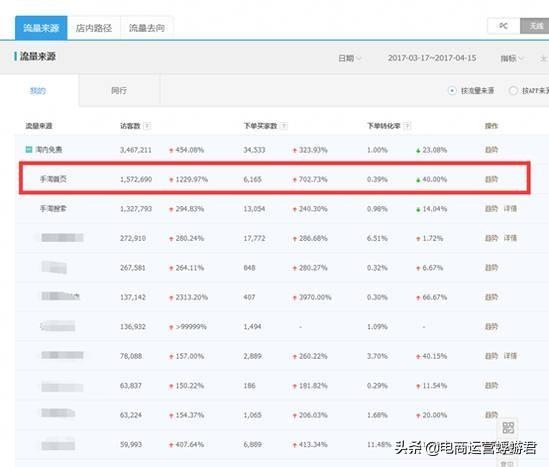Open the 日期 dropdown
549x467 pixels.
pyautogui.click(x=349, y=58)
